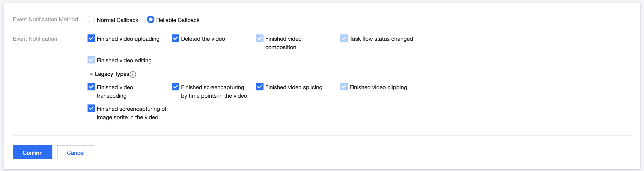The image size is (644, 171).
Task: Select the Reliable Callback radio button
Action: (x=150, y=19)
